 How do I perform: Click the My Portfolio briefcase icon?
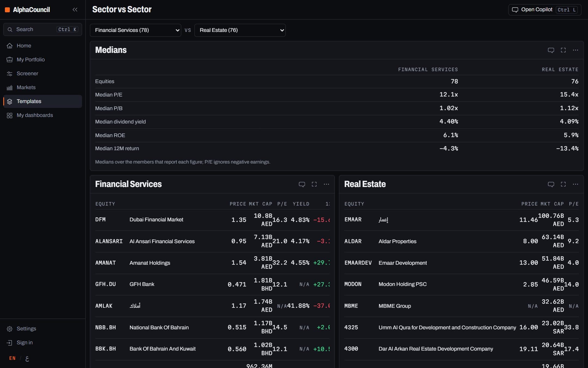click(10, 60)
